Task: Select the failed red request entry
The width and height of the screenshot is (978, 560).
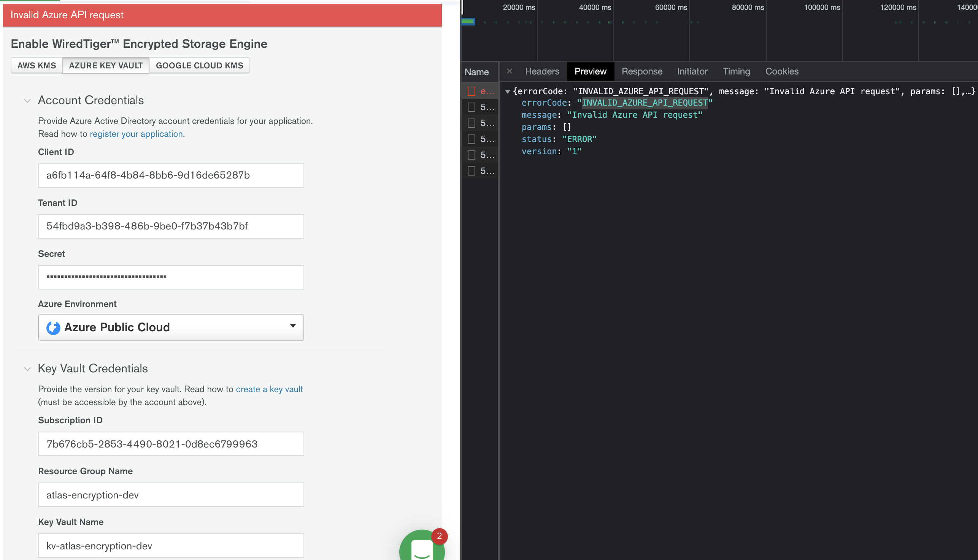Action: 486,91
